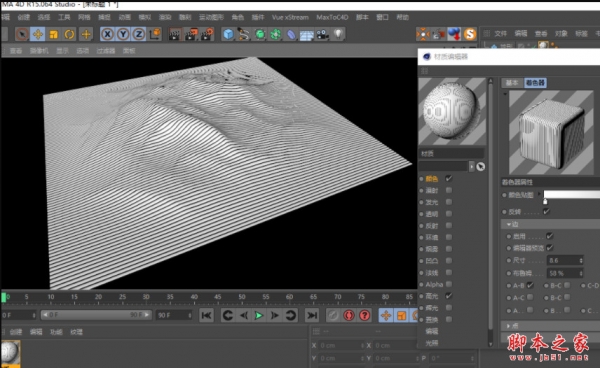This screenshot has height=368, width=600.
Task: Switch to the 着色器 tab
Action: (535, 83)
